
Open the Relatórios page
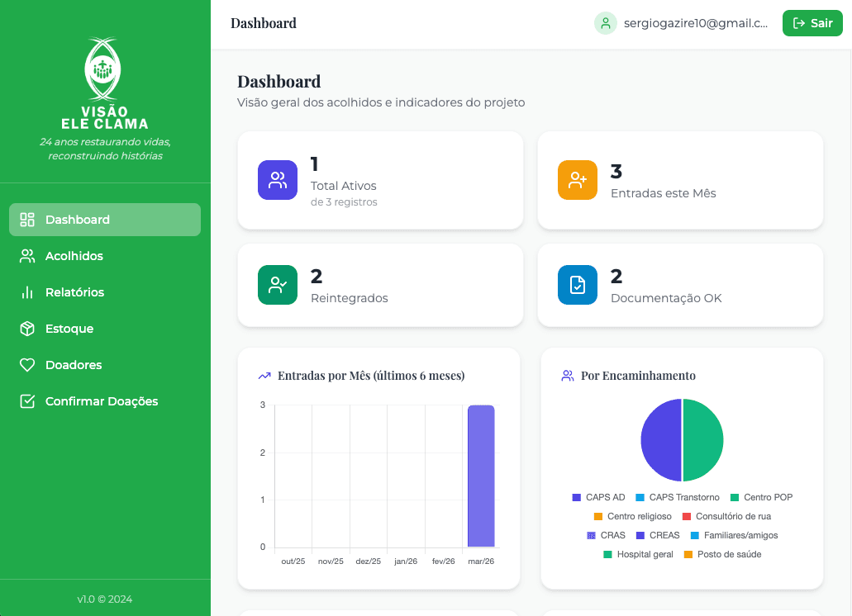[x=105, y=292]
